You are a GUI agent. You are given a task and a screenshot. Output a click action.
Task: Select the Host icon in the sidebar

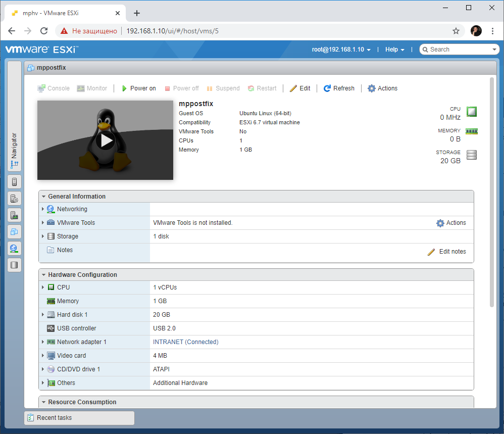click(x=14, y=182)
